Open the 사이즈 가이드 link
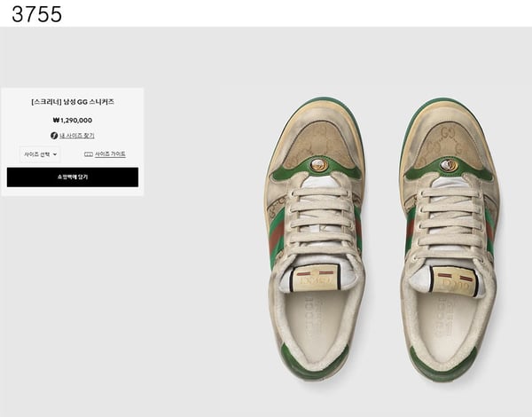The image size is (532, 417). click(x=110, y=154)
